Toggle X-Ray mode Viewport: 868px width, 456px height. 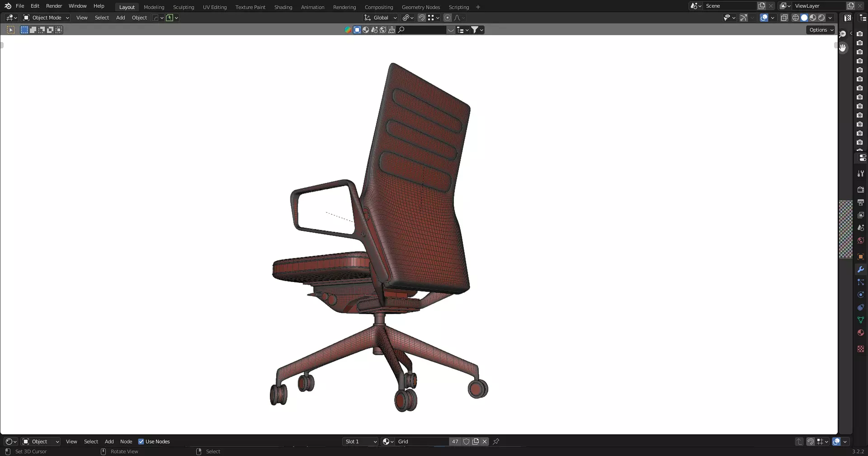(784, 18)
